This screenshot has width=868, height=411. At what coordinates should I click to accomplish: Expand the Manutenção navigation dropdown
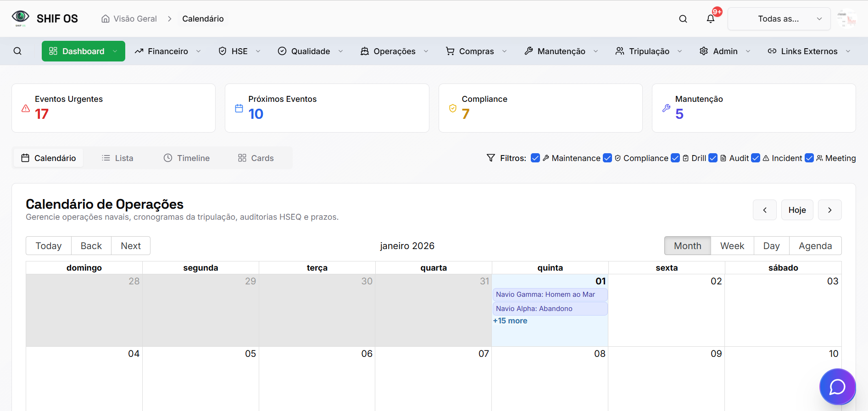click(x=561, y=51)
